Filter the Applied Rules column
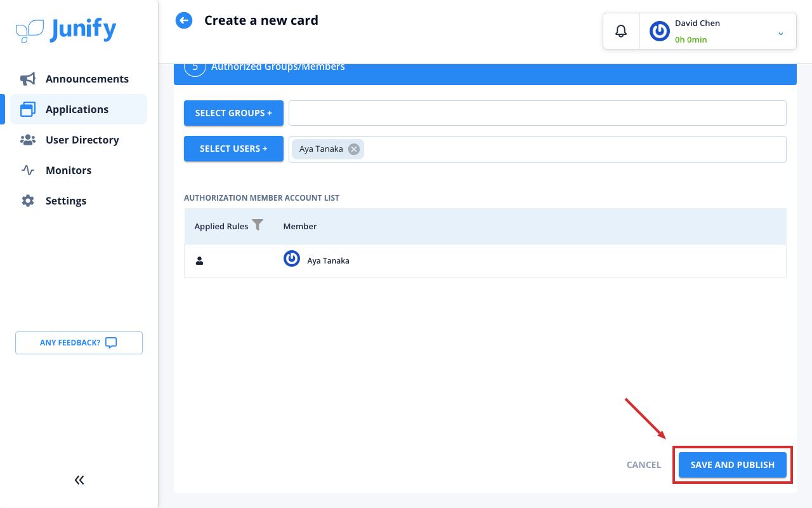 pyautogui.click(x=258, y=225)
